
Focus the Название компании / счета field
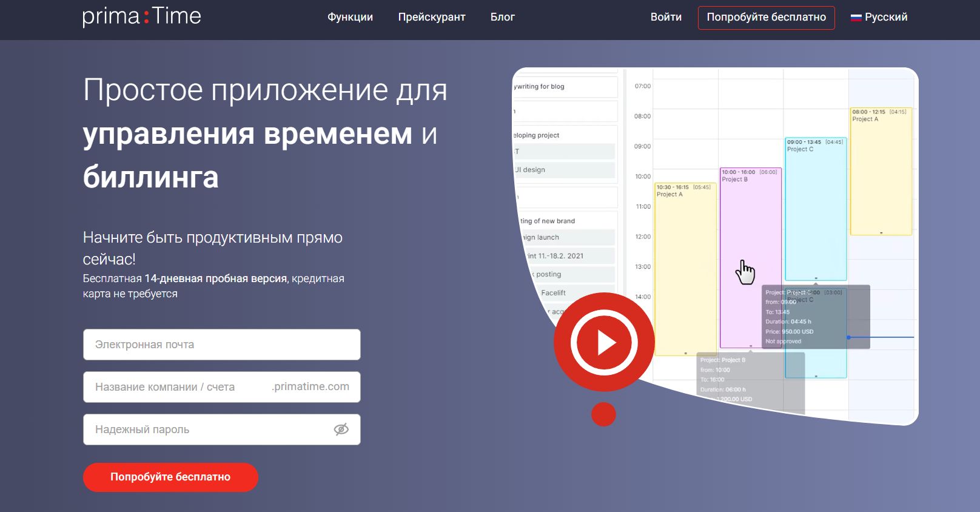222,387
